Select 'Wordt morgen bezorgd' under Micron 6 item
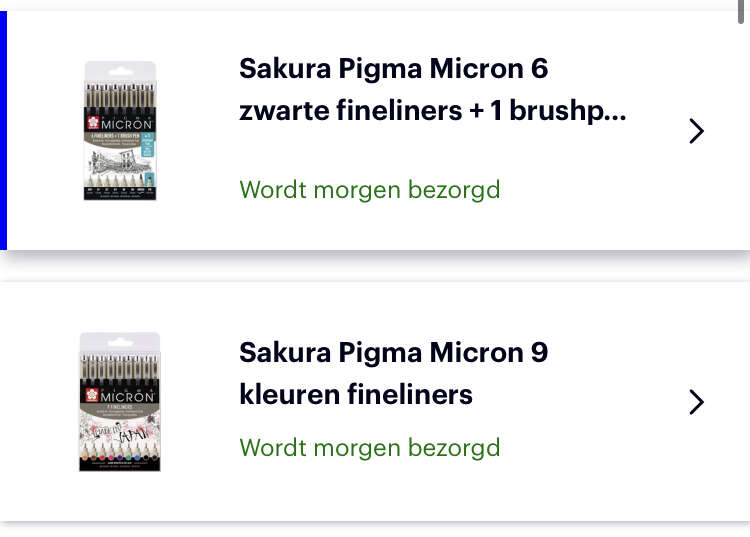The image size is (750, 537). point(370,190)
